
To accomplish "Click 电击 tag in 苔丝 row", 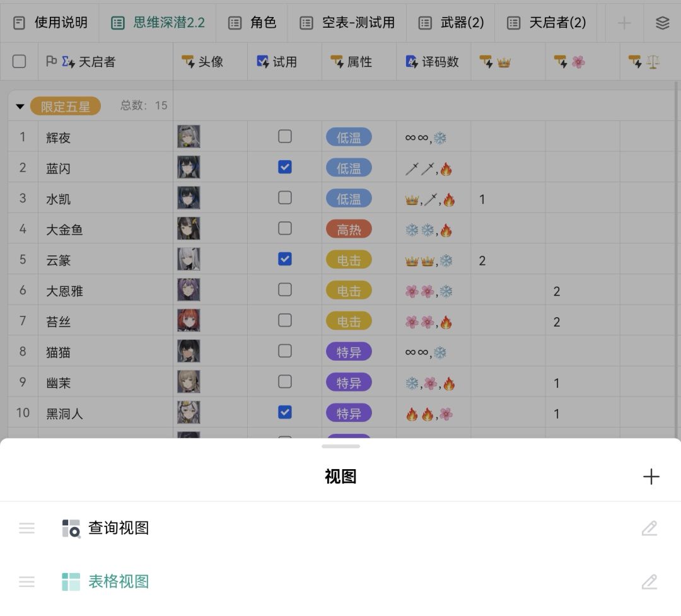I will [x=349, y=321].
